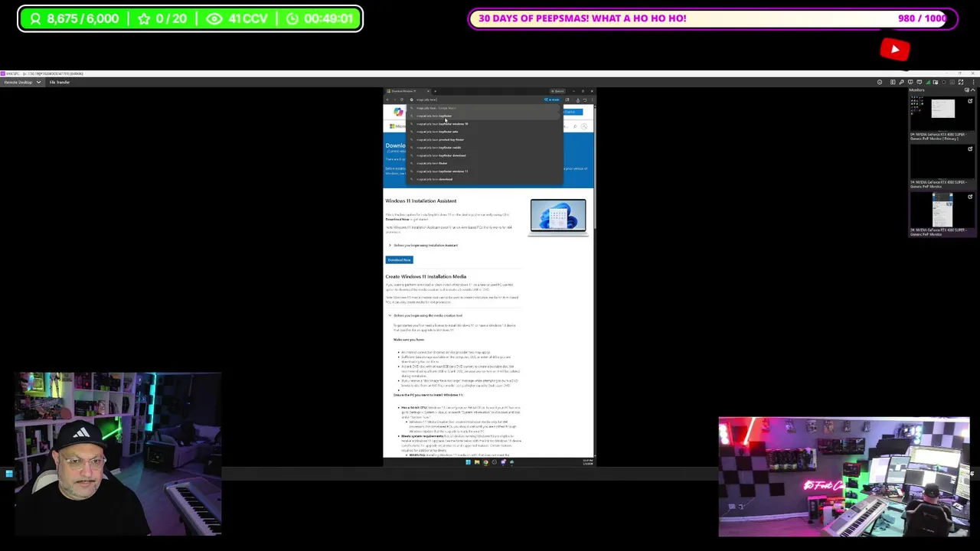Click the browser extensions icon
This screenshot has width=980, height=551.
[567, 99]
